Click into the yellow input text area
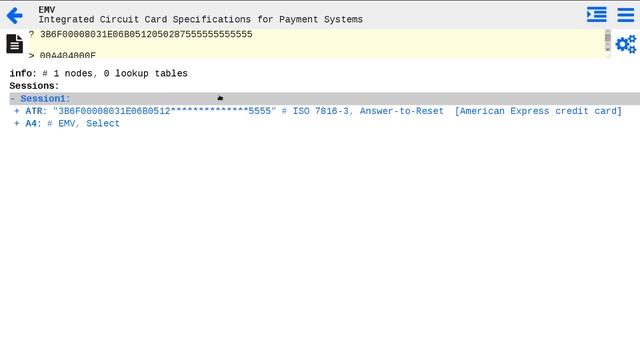The image size is (640, 360). coord(316,43)
